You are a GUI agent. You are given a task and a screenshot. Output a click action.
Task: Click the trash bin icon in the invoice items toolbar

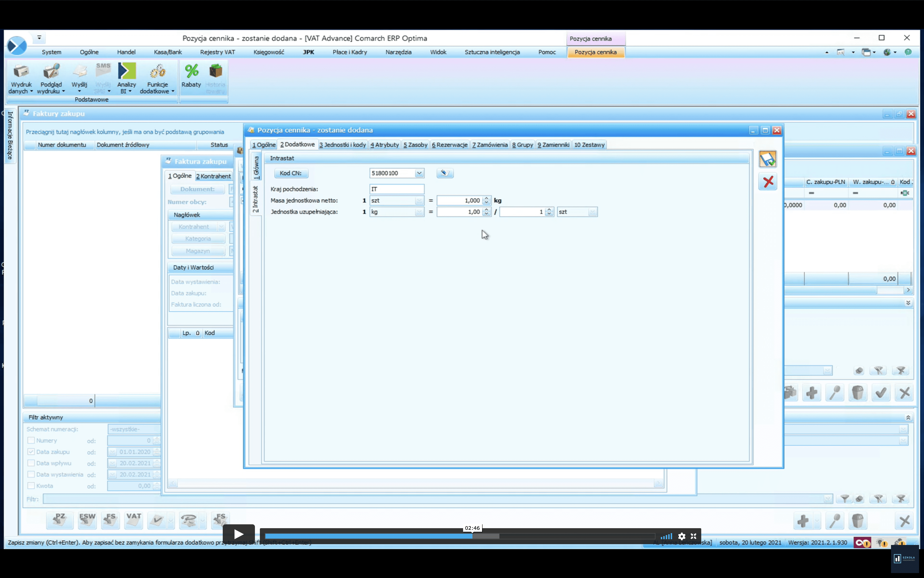tap(857, 392)
